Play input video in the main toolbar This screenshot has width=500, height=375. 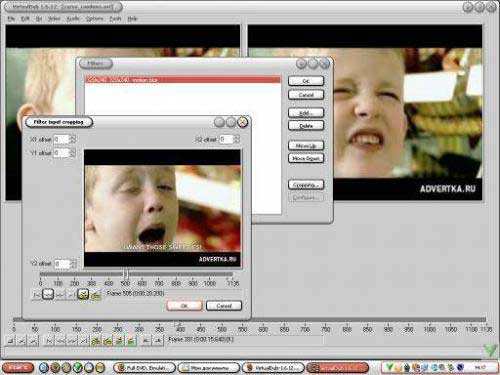(22, 340)
